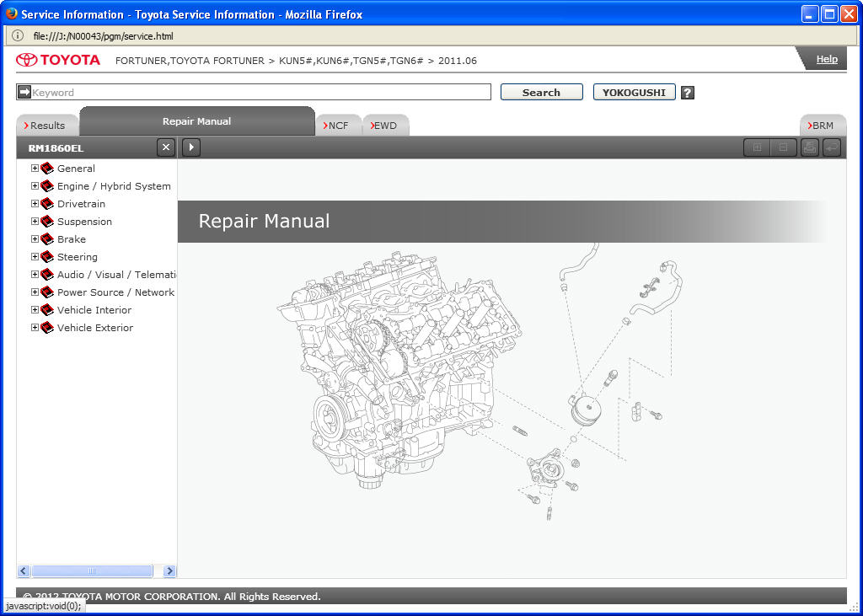The image size is (863, 616).
Task: Select the Engine / Hybrid System label
Action: click(x=114, y=186)
